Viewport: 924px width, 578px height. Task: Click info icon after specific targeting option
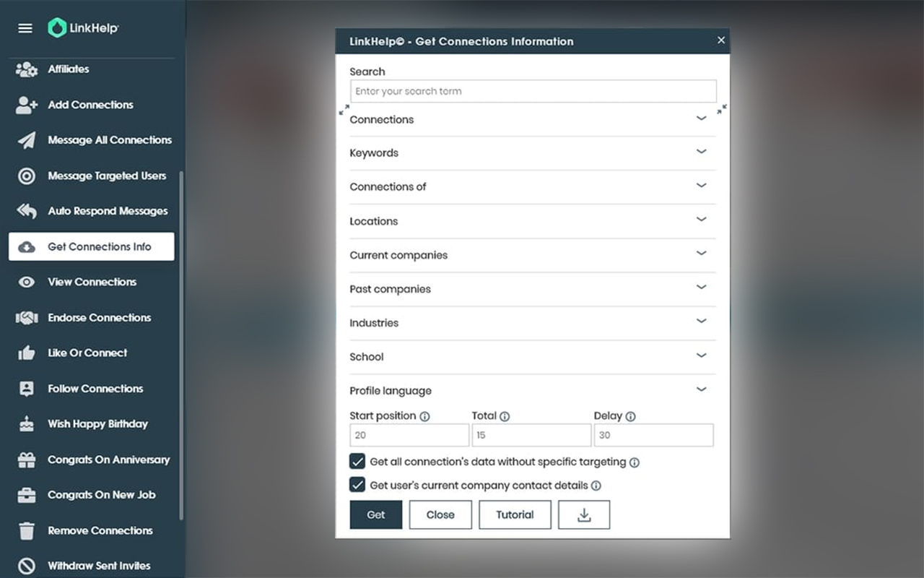click(x=634, y=462)
